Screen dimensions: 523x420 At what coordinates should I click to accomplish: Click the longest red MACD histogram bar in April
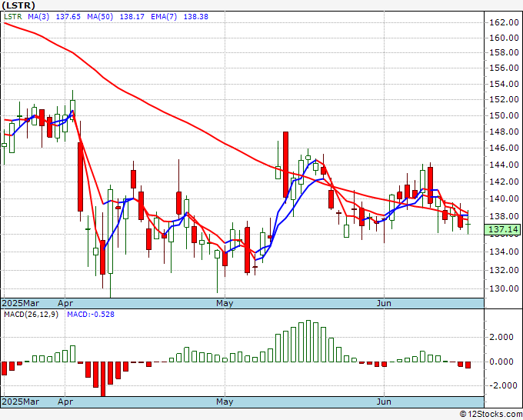[103, 379]
